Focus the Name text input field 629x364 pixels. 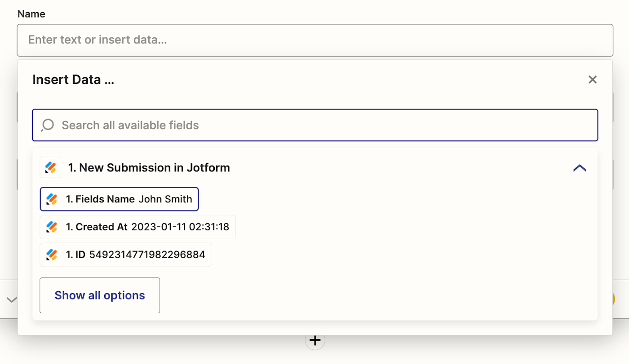point(314,40)
